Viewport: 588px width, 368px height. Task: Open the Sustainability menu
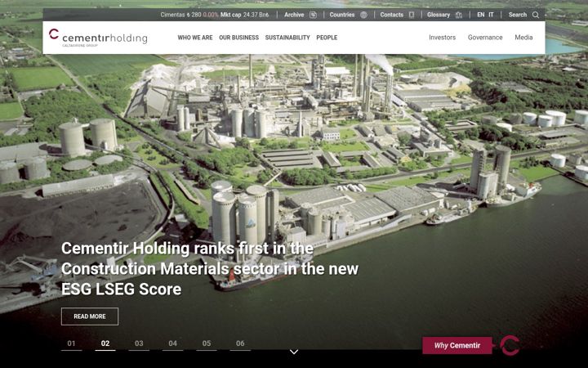click(287, 38)
